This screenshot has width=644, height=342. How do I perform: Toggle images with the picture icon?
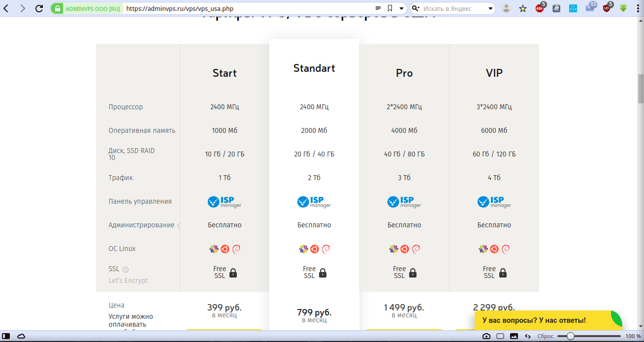[x=514, y=336]
